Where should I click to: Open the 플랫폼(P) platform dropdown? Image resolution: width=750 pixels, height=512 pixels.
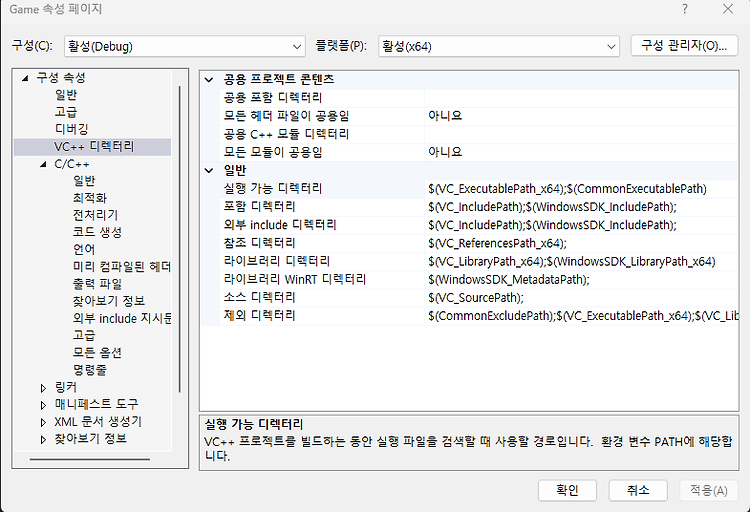(499, 46)
